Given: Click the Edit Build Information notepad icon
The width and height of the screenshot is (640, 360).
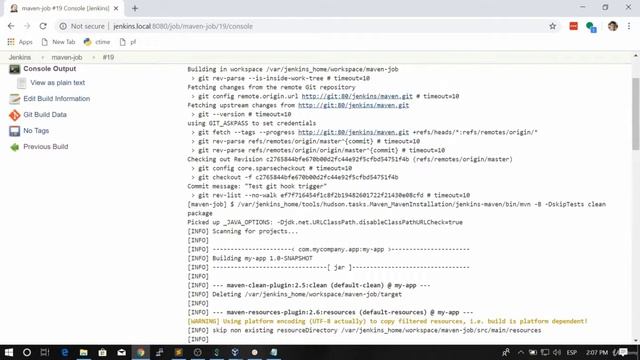Looking at the screenshot, I should point(15,99).
